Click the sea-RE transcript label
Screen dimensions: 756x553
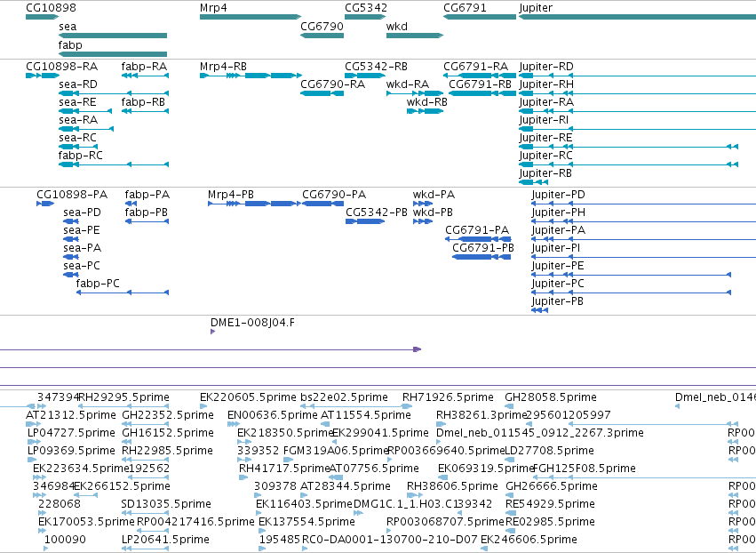coord(77,102)
